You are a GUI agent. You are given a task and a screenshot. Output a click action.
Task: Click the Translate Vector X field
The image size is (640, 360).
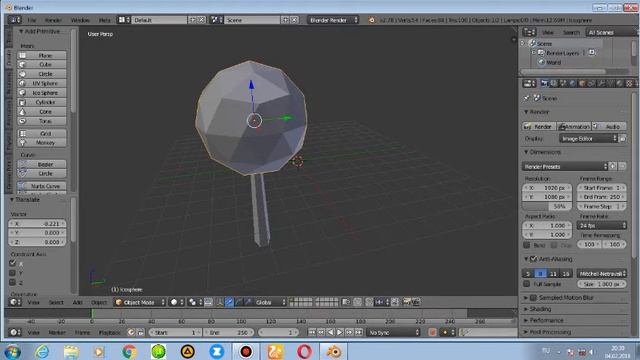(x=37, y=224)
